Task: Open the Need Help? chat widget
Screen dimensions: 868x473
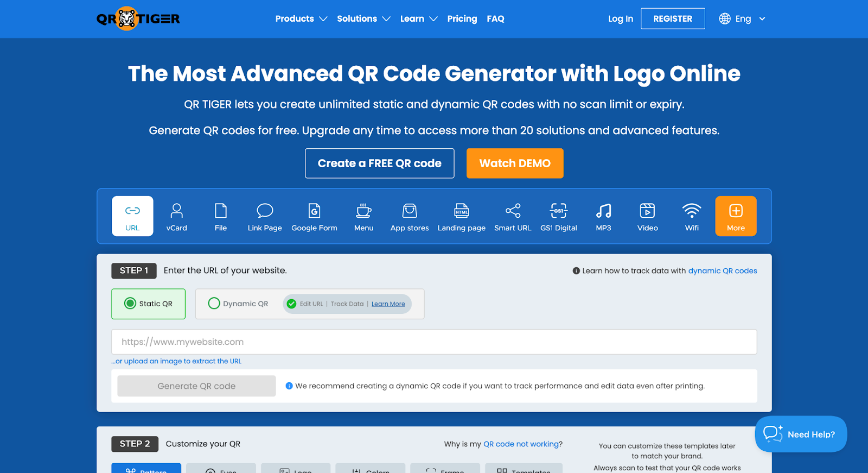Action: click(x=801, y=434)
